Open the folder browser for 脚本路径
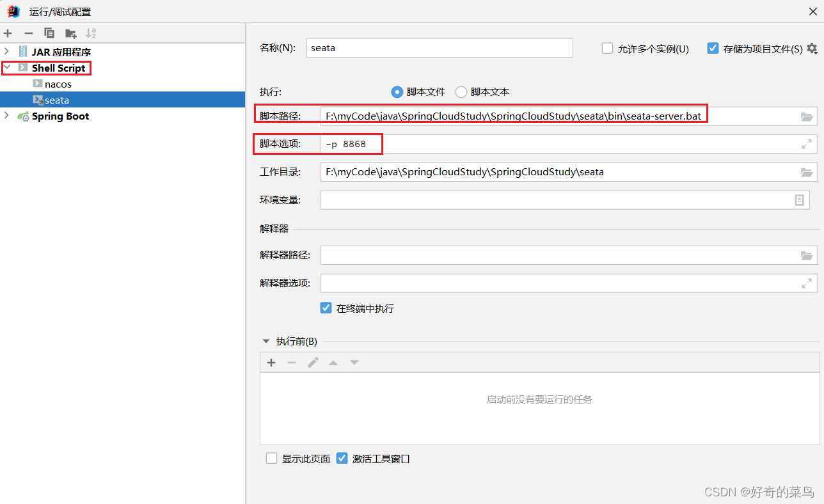Screen dimensions: 824x504 (x=807, y=116)
